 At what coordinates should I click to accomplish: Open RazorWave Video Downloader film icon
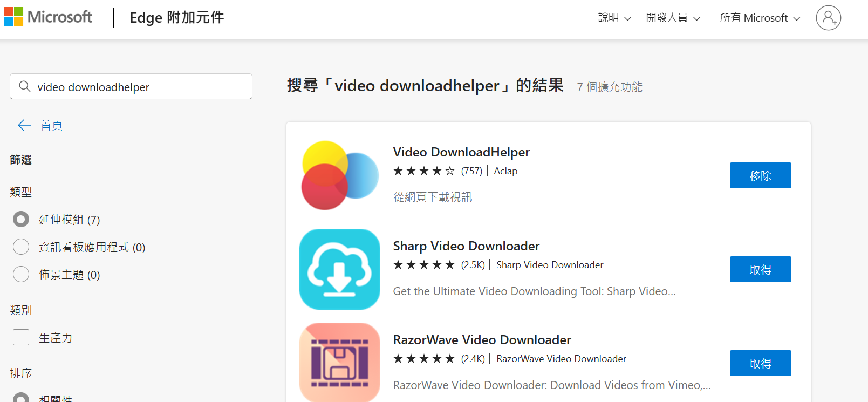340,363
